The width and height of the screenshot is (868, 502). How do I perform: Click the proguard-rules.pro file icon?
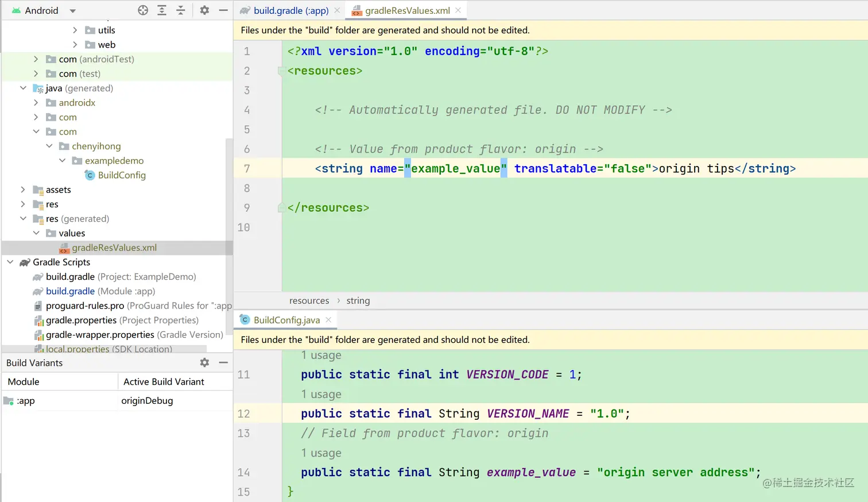point(38,306)
